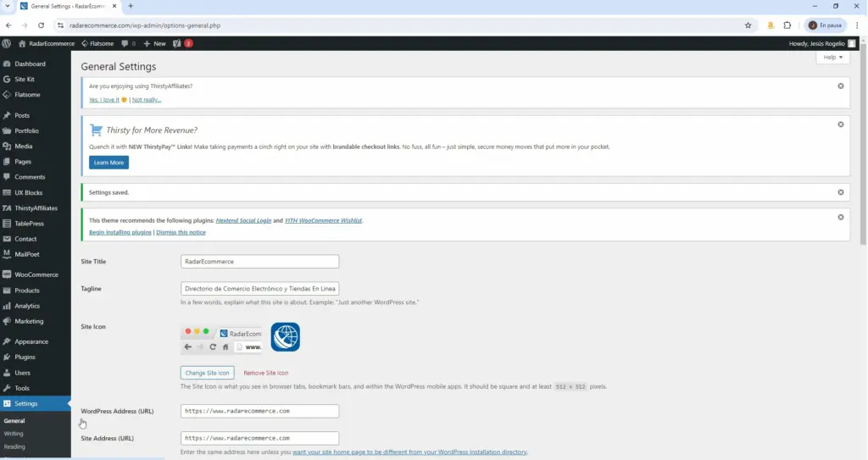Open a new browser tab

tap(131, 6)
